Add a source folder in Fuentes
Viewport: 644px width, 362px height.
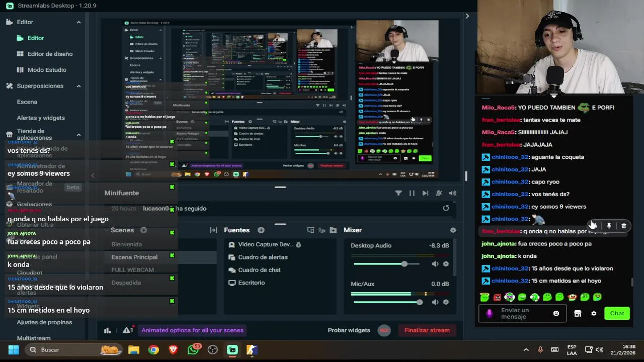point(333,230)
